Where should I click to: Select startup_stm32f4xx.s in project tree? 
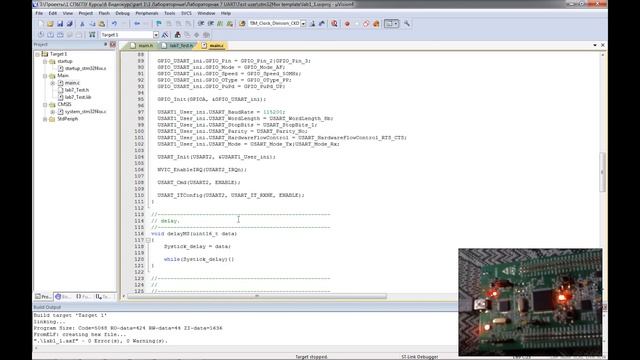tap(85, 68)
